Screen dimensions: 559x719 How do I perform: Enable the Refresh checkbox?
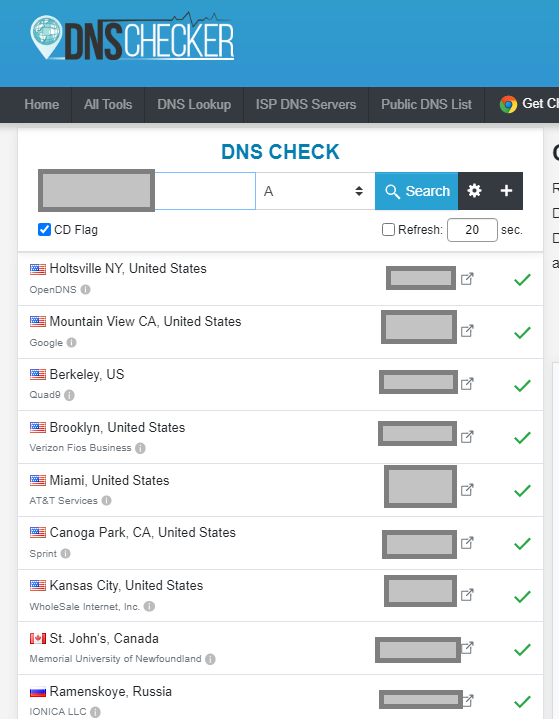(x=388, y=229)
